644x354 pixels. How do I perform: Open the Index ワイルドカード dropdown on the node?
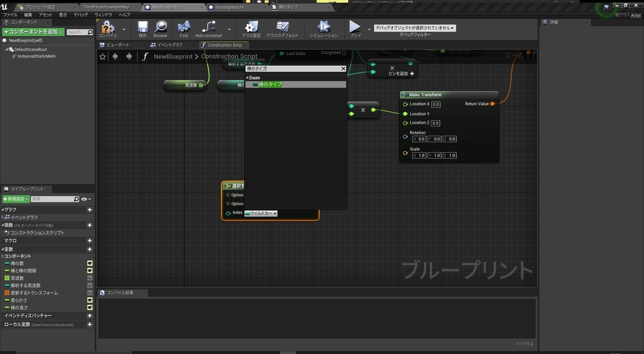pos(261,213)
